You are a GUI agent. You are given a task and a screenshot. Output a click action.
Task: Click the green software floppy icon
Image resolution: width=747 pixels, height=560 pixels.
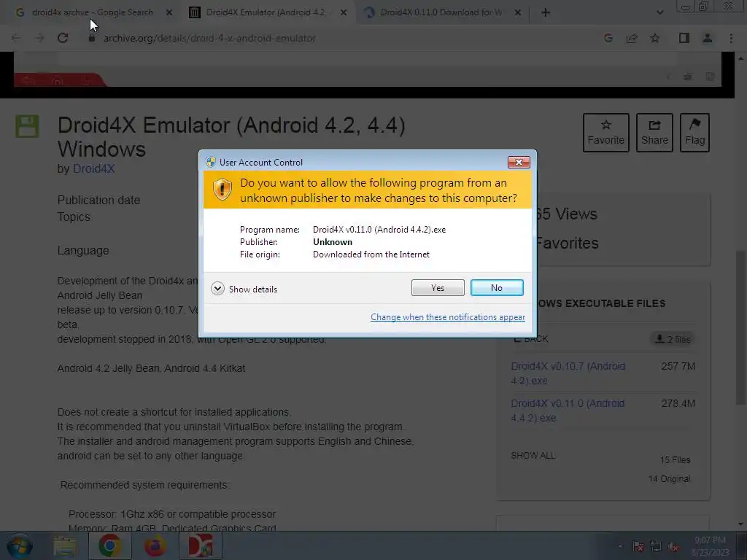click(x=27, y=126)
